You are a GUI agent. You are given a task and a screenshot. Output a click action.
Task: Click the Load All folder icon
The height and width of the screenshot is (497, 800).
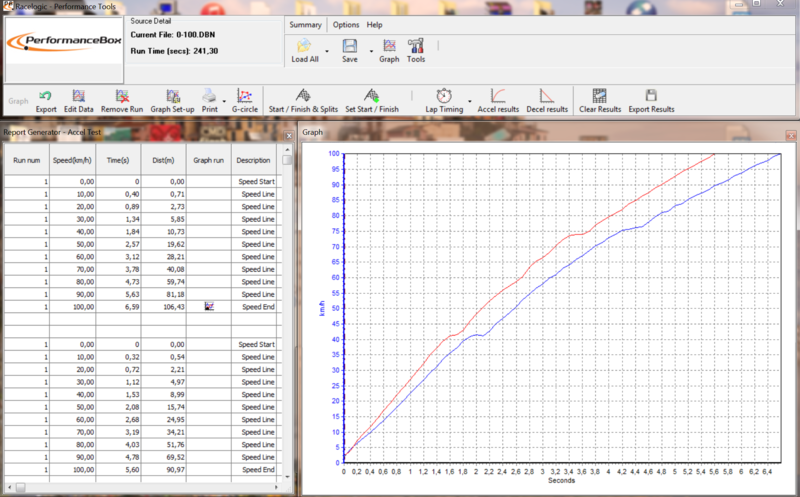pyautogui.click(x=305, y=46)
